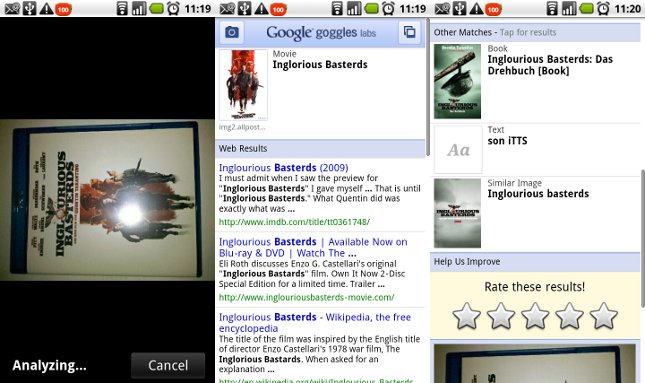Open the Inglourious Basterds (2009) web result

(x=283, y=167)
